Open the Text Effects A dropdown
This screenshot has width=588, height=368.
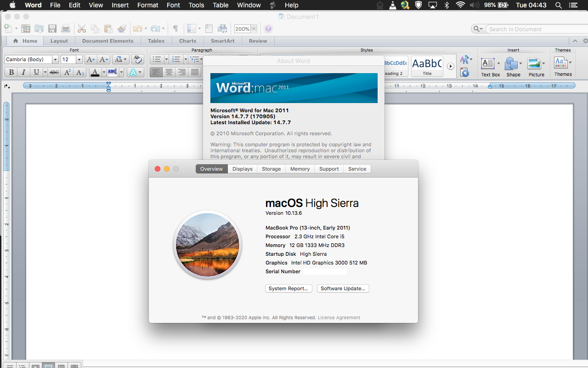135,72
